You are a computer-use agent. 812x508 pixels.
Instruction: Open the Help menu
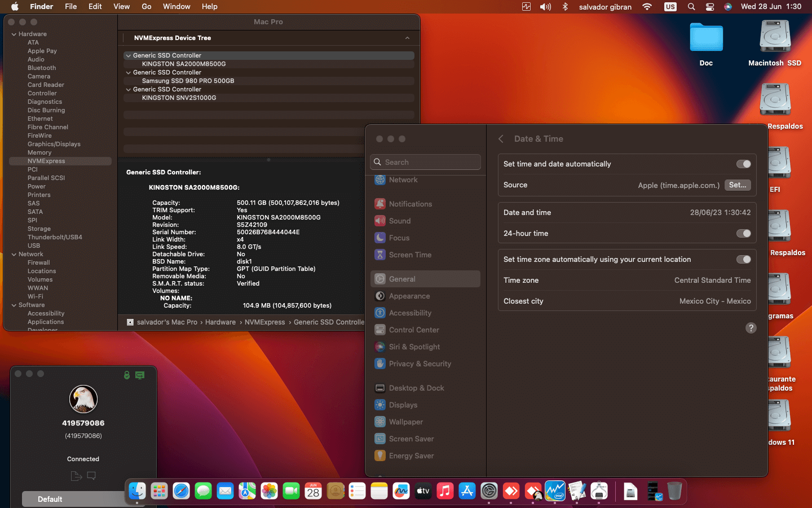210,7
